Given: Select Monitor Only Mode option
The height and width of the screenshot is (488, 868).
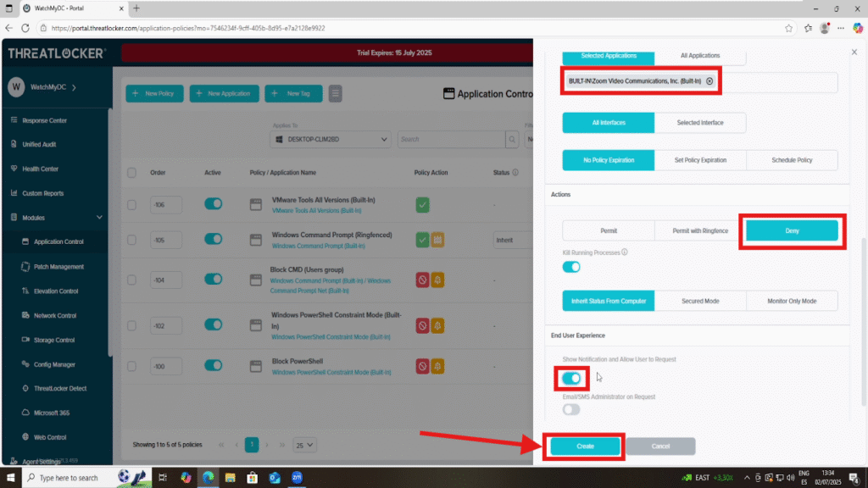Looking at the screenshot, I should [792, 301].
